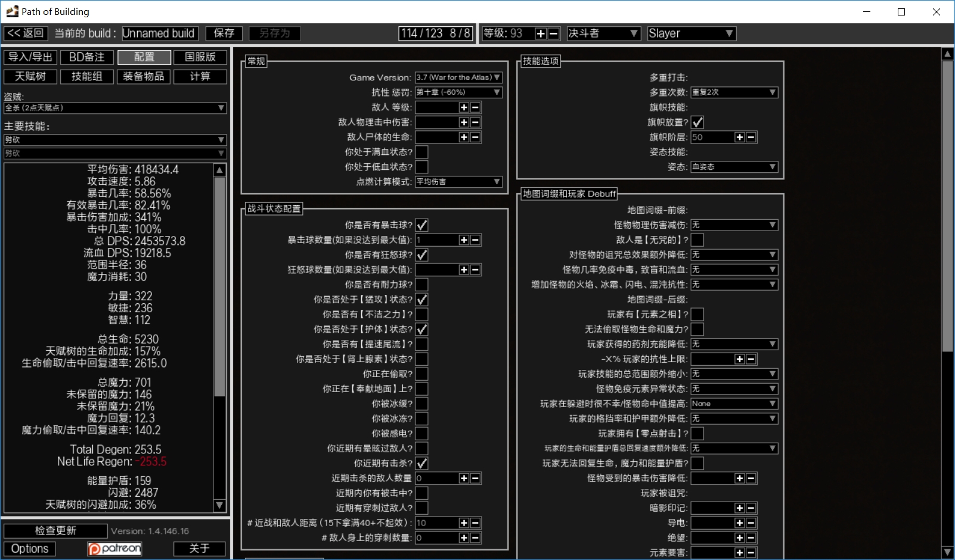The height and width of the screenshot is (560, 955).
Task: Decrease 敌人尸体的生命 value
Action: pyautogui.click(x=475, y=137)
